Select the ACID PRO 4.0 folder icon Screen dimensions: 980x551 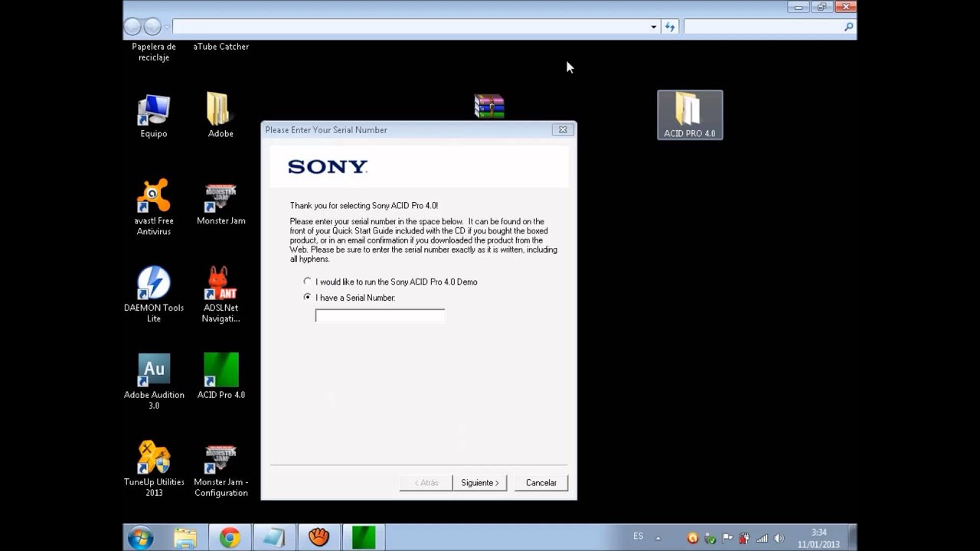[689, 115]
